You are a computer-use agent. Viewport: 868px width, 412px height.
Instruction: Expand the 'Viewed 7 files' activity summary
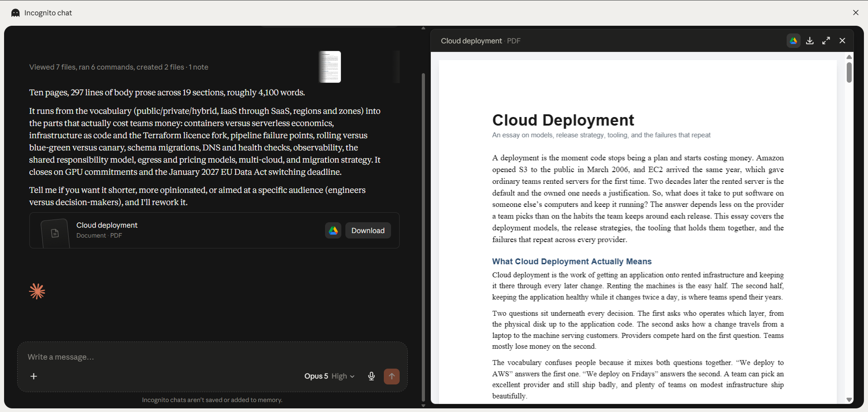(119, 67)
